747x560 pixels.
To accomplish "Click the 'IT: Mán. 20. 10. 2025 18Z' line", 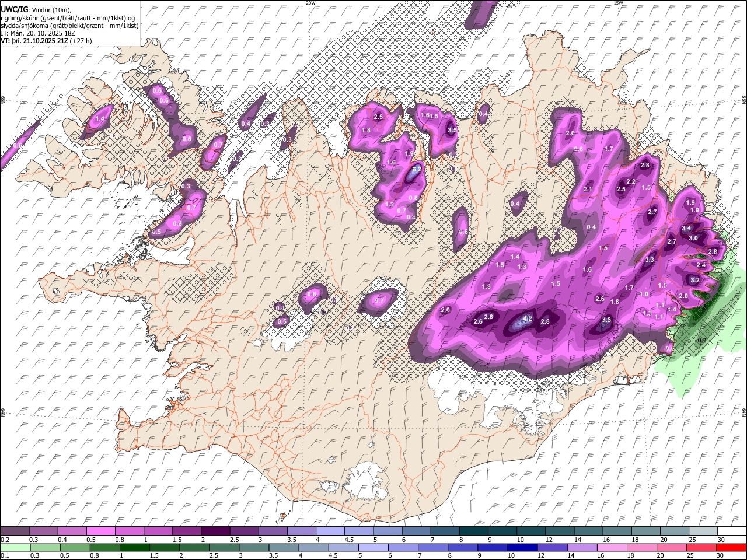I will pyautogui.click(x=37, y=33).
